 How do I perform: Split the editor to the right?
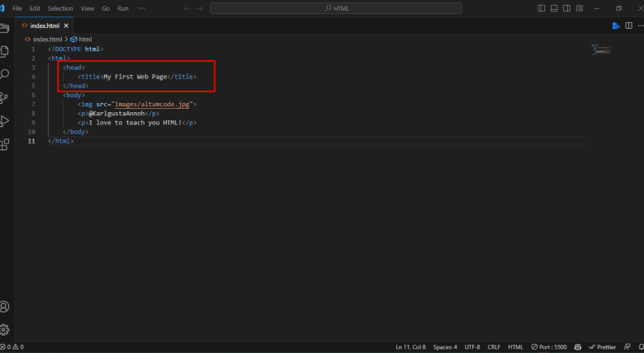629,26
